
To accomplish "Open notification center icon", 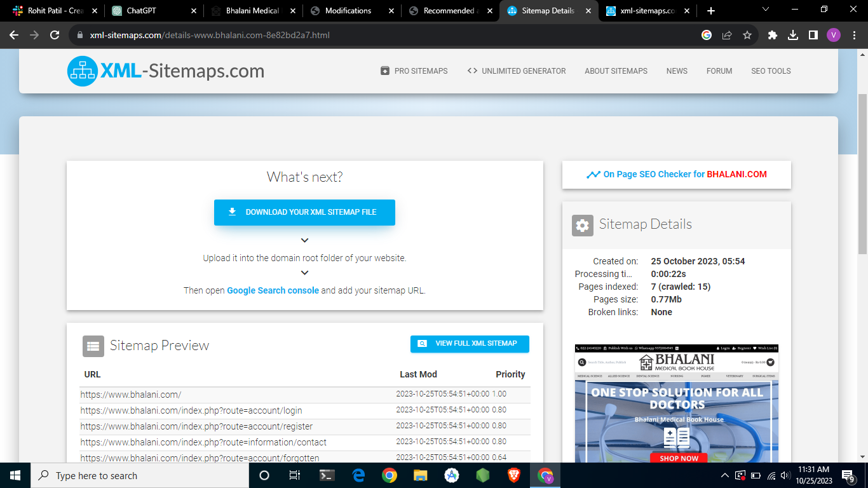I will click(848, 475).
